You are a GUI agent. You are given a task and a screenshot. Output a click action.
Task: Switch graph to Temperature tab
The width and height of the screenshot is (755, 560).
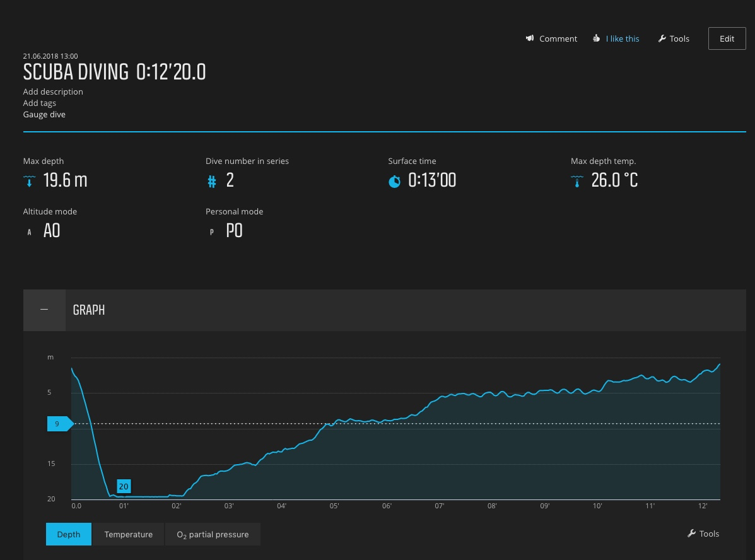pyautogui.click(x=128, y=534)
